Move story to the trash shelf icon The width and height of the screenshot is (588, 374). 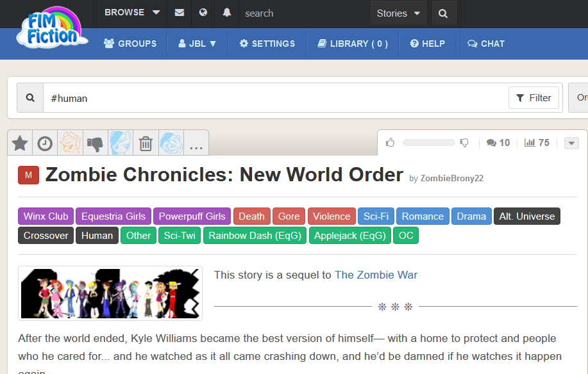pyautogui.click(x=146, y=143)
